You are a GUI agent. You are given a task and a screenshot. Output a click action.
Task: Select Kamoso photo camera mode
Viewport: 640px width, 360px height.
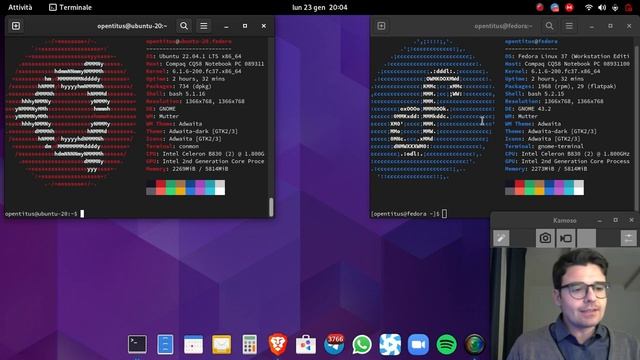point(545,238)
